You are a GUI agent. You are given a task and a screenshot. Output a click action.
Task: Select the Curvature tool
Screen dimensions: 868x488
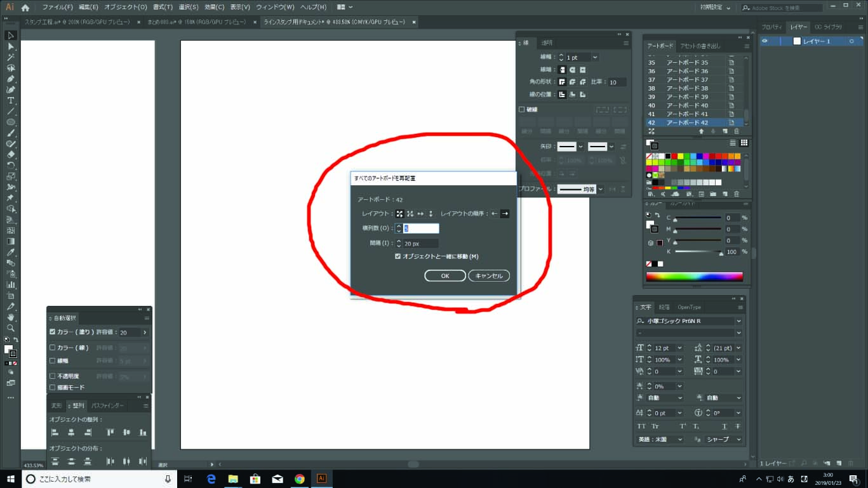[x=11, y=89]
